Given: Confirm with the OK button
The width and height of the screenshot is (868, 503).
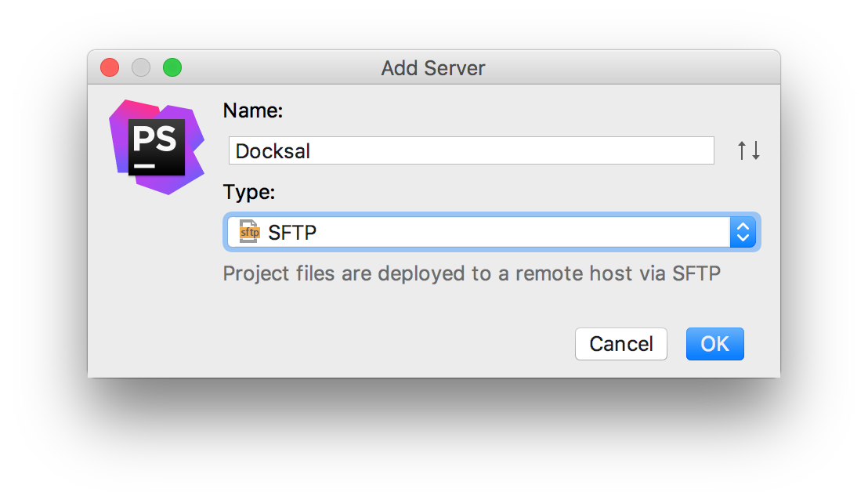Looking at the screenshot, I should [x=714, y=344].
